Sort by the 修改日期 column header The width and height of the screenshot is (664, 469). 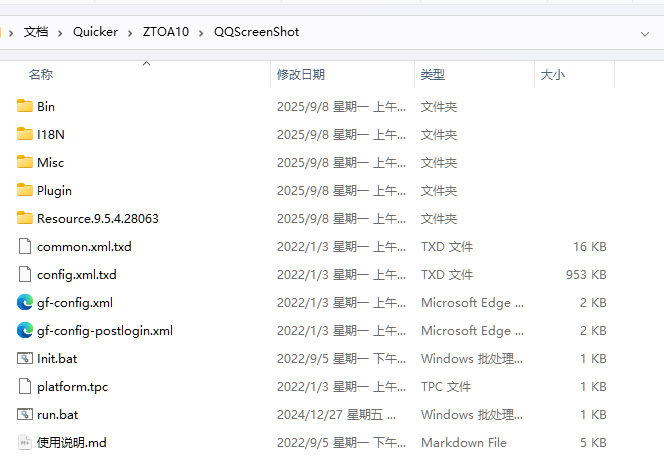point(301,74)
